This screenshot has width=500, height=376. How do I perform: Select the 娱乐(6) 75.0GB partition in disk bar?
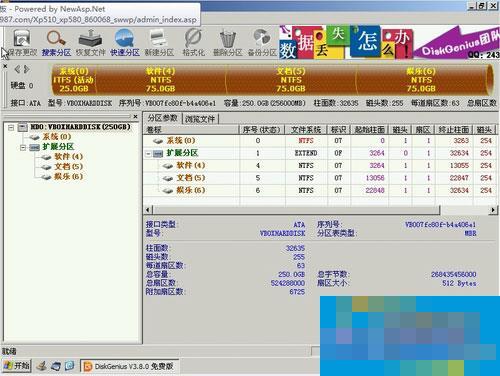pyautogui.click(x=421, y=80)
